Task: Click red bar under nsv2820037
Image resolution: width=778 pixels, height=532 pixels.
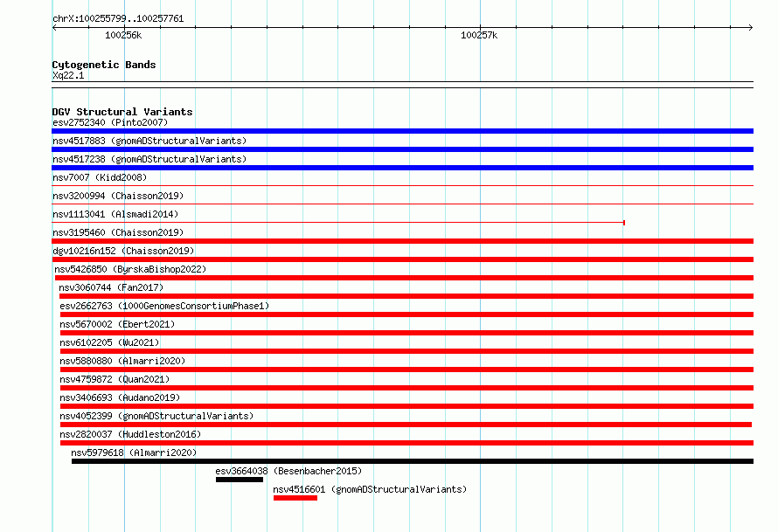Action: coord(406,443)
